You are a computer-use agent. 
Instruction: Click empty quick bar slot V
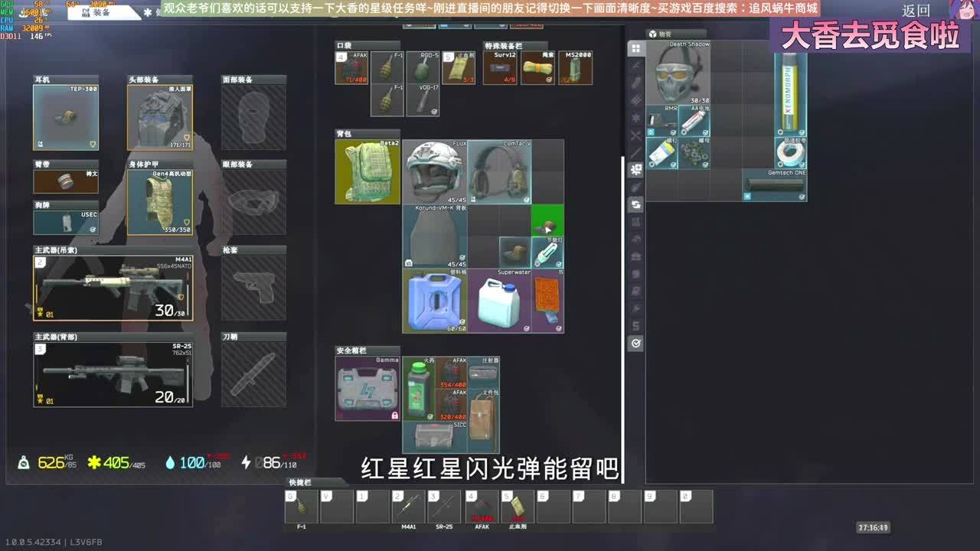(337, 507)
